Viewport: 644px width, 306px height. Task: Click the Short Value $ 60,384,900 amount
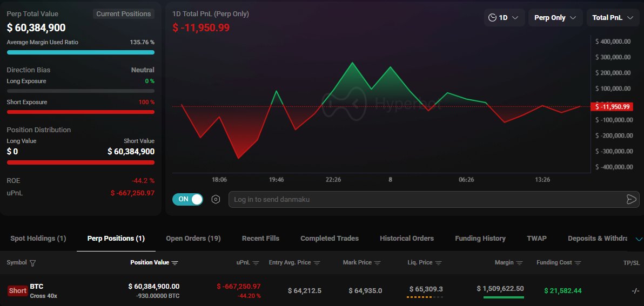pos(131,152)
